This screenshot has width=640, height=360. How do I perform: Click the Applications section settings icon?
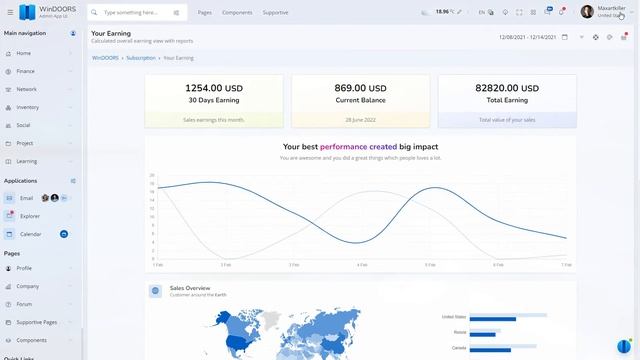(x=73, y=181)
